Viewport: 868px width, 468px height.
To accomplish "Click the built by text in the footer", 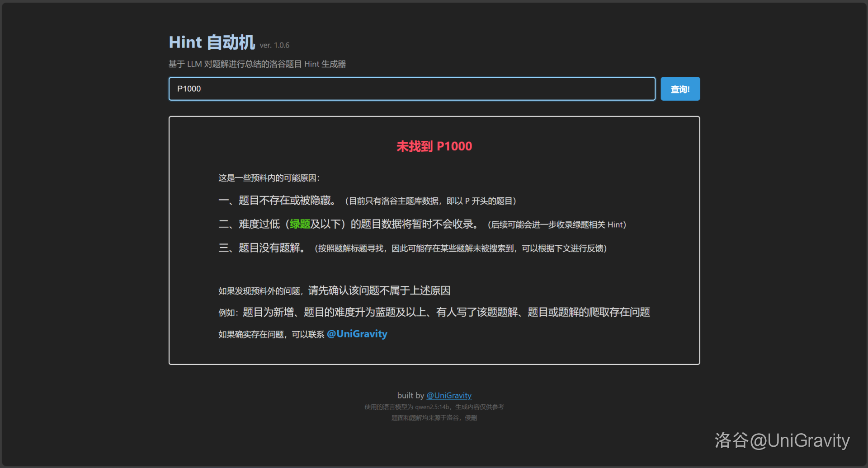I will click(x=410, y=395).
